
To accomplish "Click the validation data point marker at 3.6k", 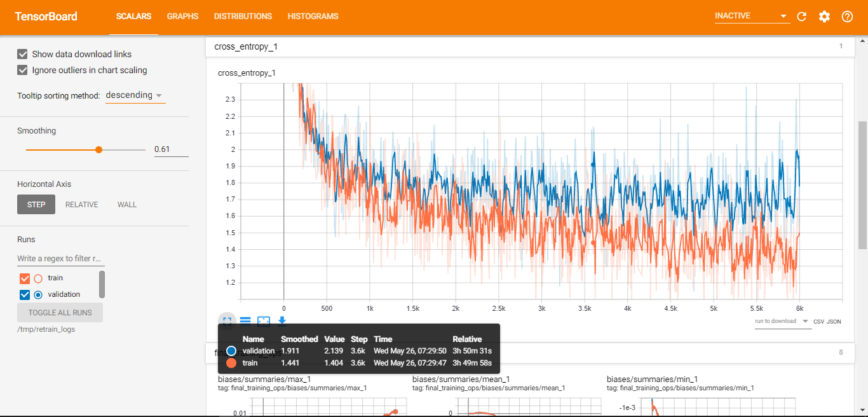I will click(x=593, y=164).
